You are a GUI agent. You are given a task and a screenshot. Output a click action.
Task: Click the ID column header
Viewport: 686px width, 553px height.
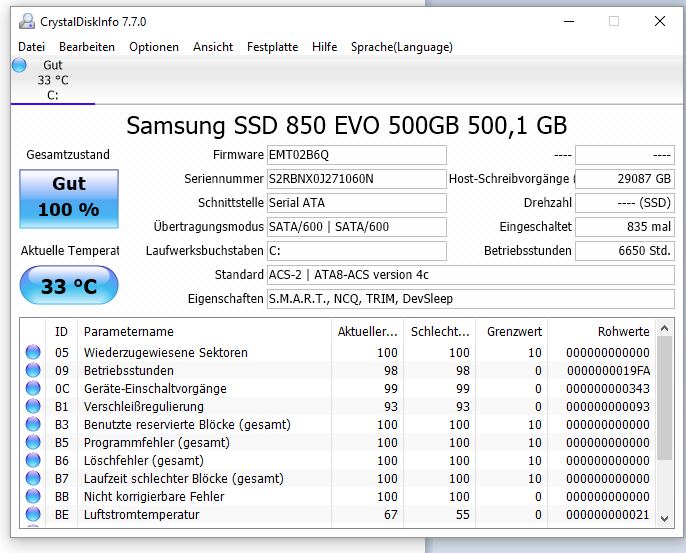tap(61, 332)
